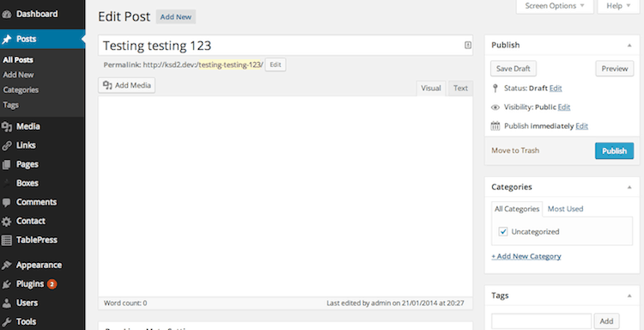This screenshot has width=644, height=330.
Task: Click the Last edited by admin text
Action: [395, 303]
